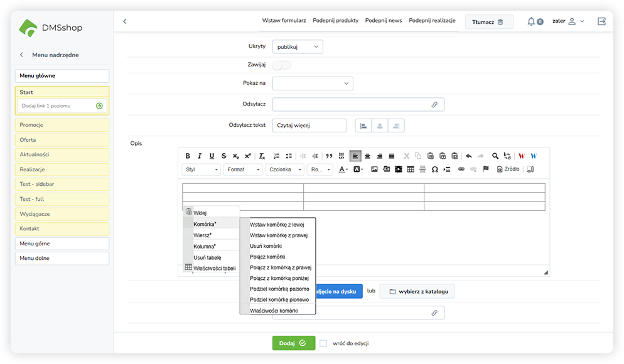Click the undo arrow in the editor toolbar
The height and width of the screenshot is (364, 624).
coord(468,156)
